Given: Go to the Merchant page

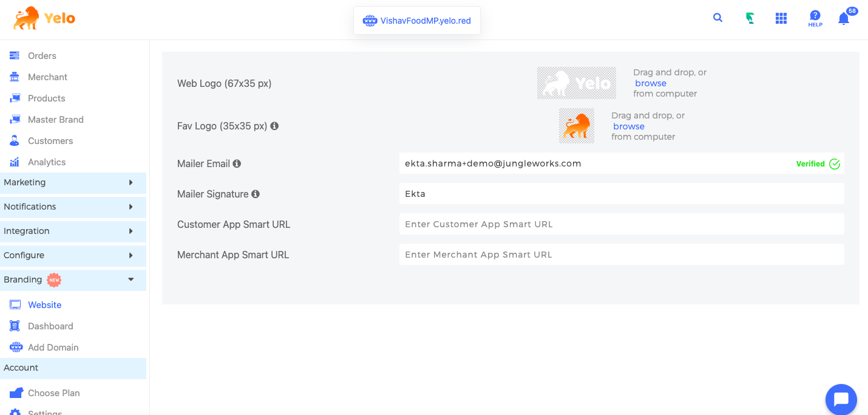Looking at the screenshot, I should pos(47,77).
